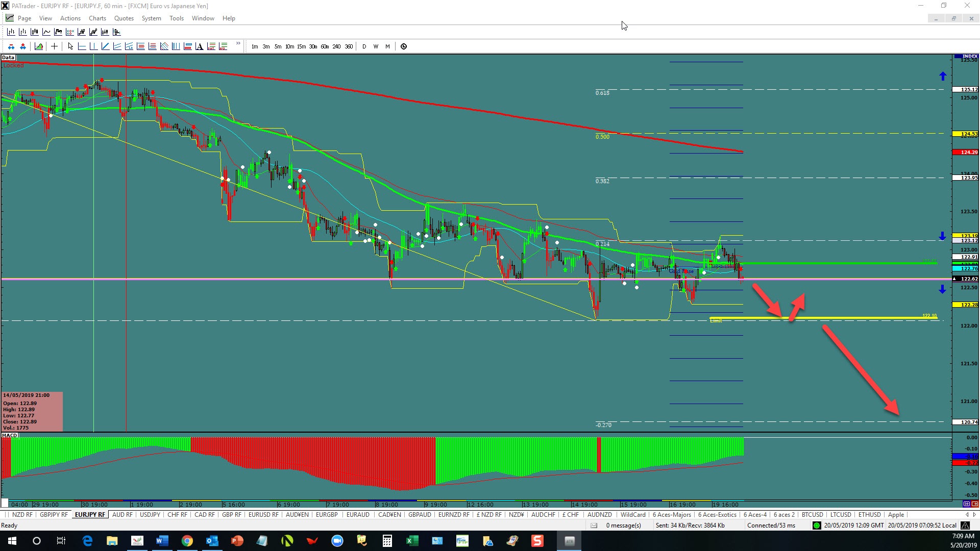This screenshot has height=551, width=980.
Task: Switch to the WildCard tab
Action: (x=633, y=515)
